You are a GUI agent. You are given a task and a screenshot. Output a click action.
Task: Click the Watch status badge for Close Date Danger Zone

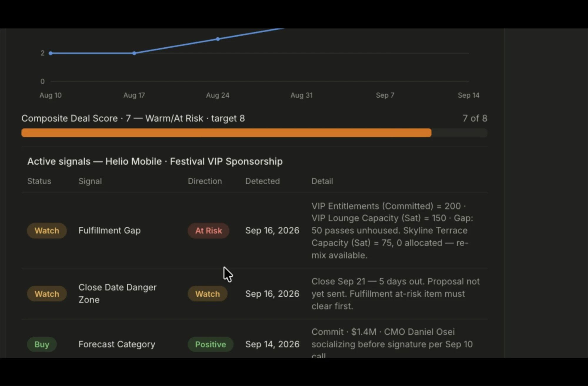coord(47,294)
